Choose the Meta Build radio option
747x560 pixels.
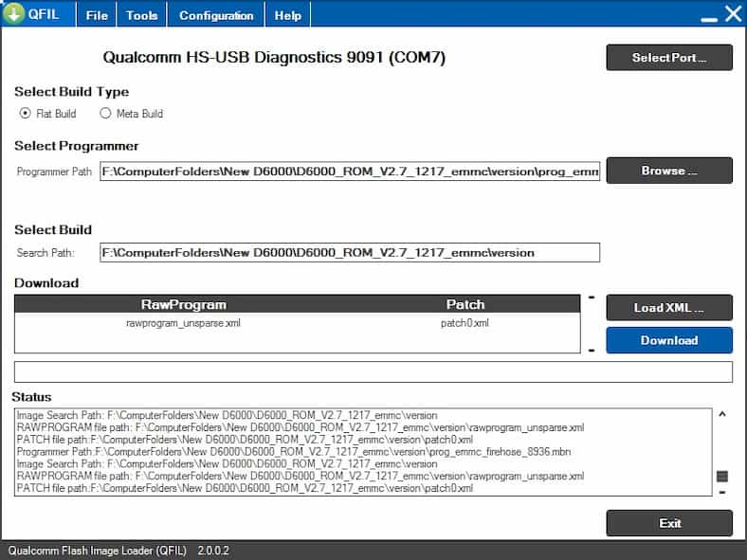pyautogui.click(x=106, y=114)
